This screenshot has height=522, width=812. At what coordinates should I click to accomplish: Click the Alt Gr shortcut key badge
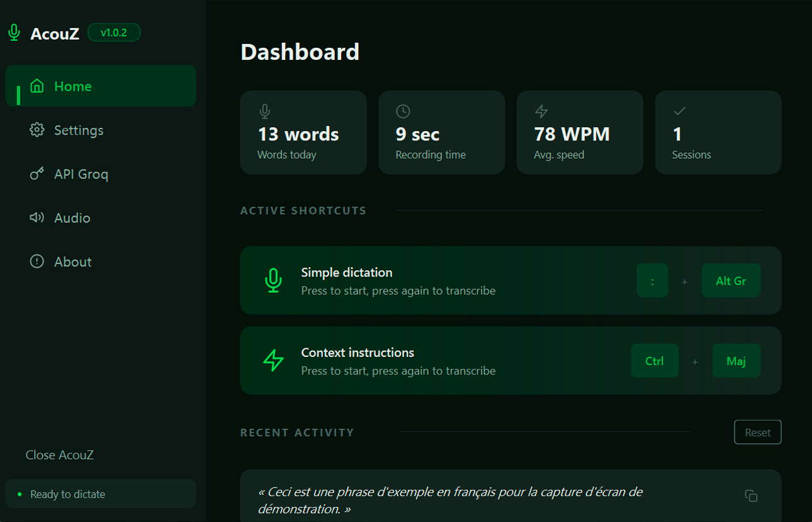tap(731, 280)
